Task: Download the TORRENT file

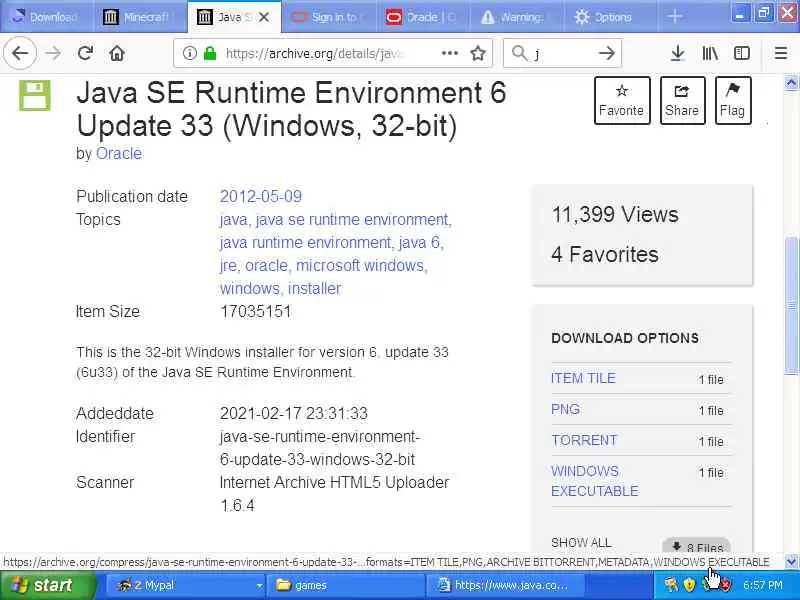Action: [584, 440]
